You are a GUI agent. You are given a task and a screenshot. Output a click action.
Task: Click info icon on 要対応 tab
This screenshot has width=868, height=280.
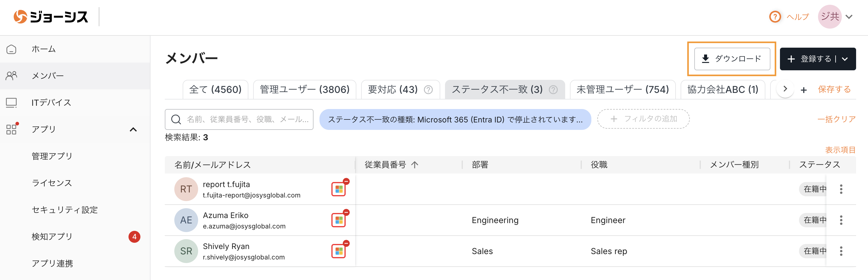(x=428, y=89)
